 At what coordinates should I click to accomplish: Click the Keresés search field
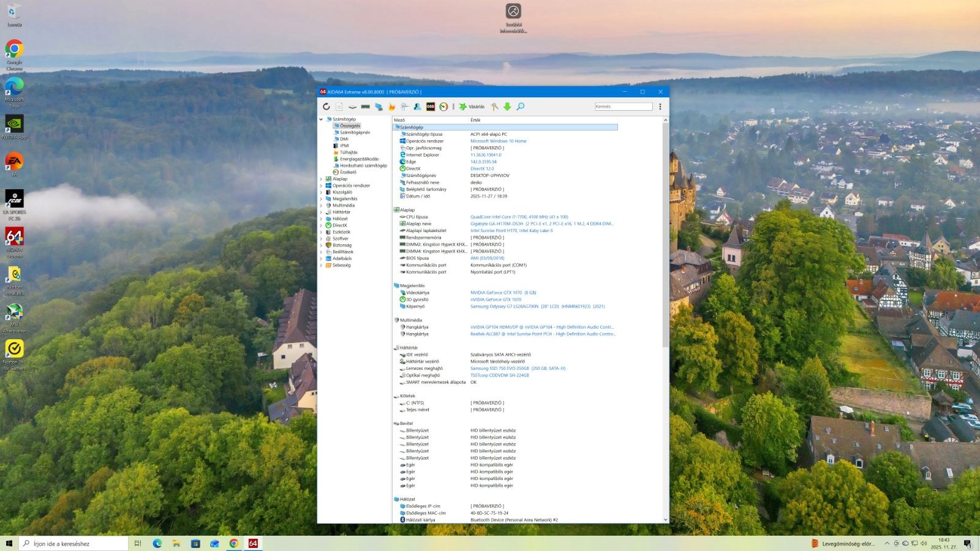click(624, 107)
